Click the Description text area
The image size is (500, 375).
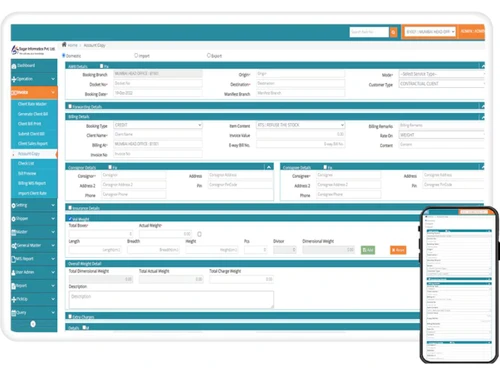171,300
